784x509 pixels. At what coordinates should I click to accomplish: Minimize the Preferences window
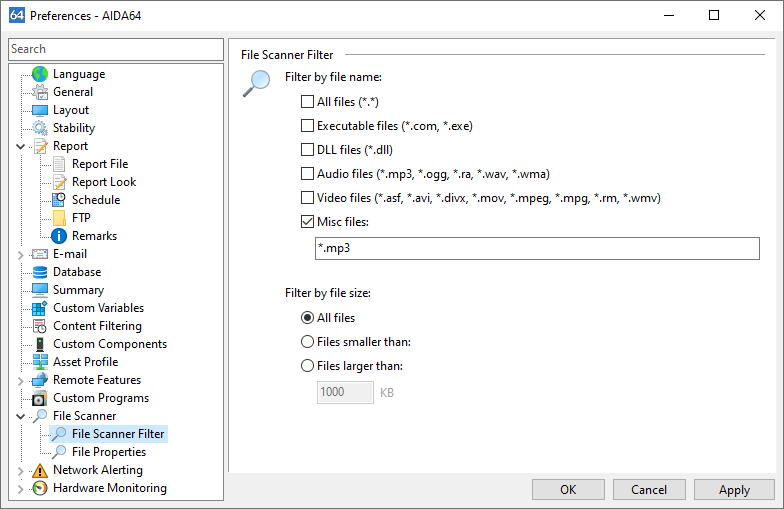(x=669, y=16)
